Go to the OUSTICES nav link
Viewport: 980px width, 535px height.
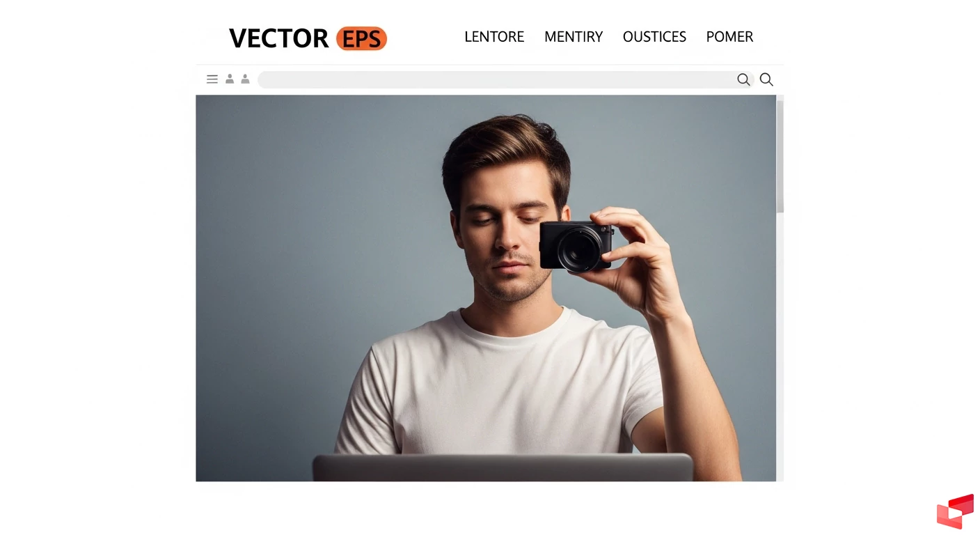[654, 37]
